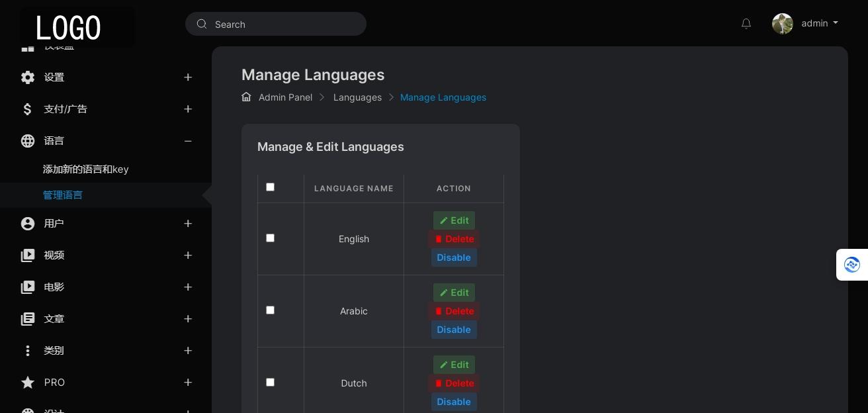This screenshot has width=868, height=413.
Task: Tick the select-all checkbox in table header
Action: (270, 187)
